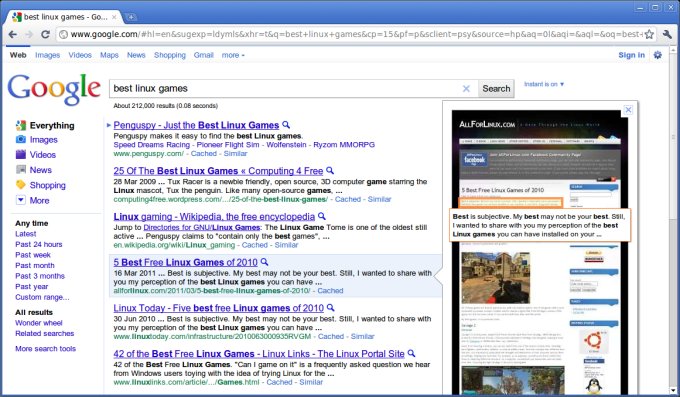Click magnifier next to Linux Today result
The height and width of the screenshot is (397, 680).
[x=330, y=308]
